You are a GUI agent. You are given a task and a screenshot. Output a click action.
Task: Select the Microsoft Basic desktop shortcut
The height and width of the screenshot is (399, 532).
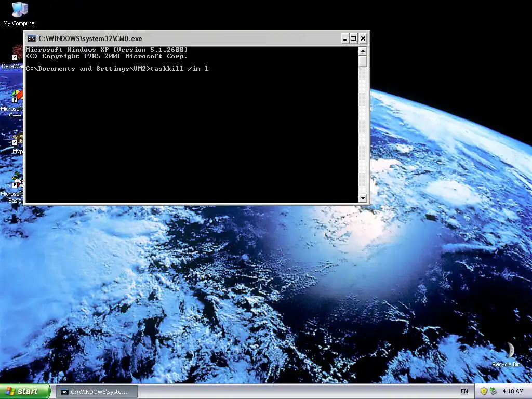click(x=12, y=188)
